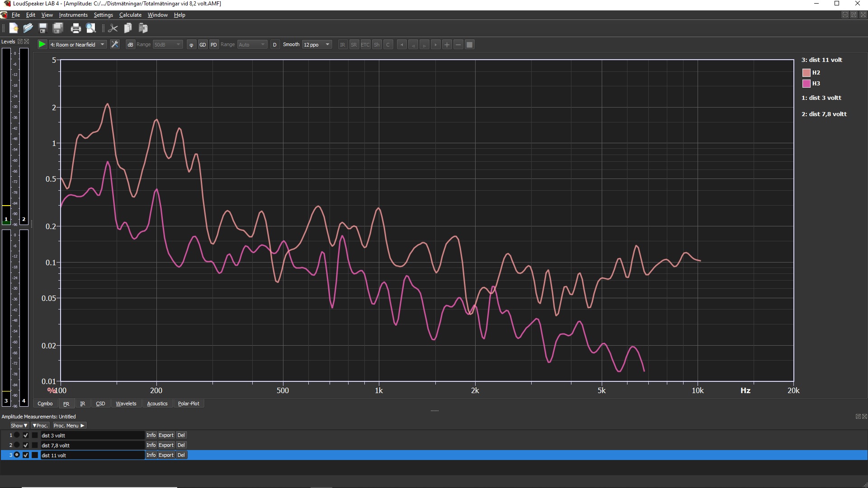Float the Levels panel with undock icon

tap(20, 41)
